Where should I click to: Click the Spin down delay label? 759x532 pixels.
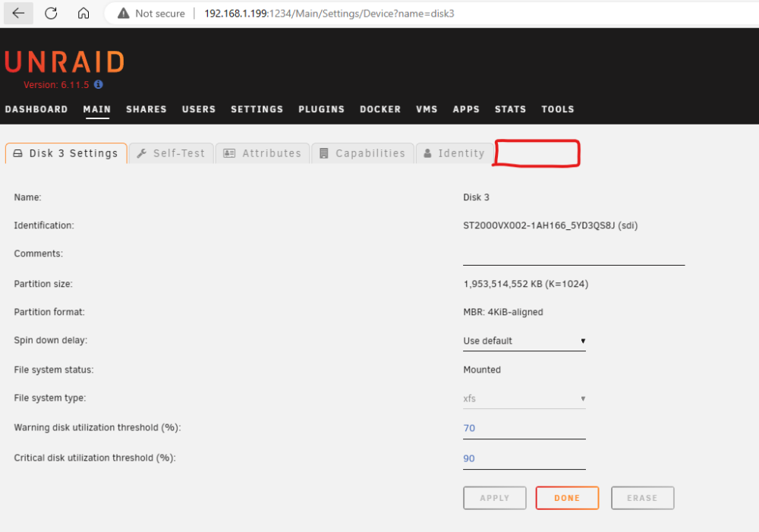pyautogui.click(x=50, y=340)
